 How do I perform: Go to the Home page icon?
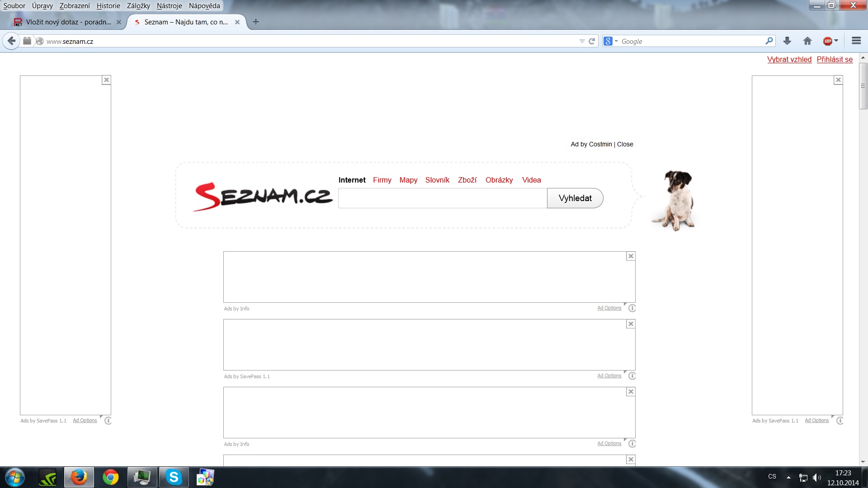point(807,41)
